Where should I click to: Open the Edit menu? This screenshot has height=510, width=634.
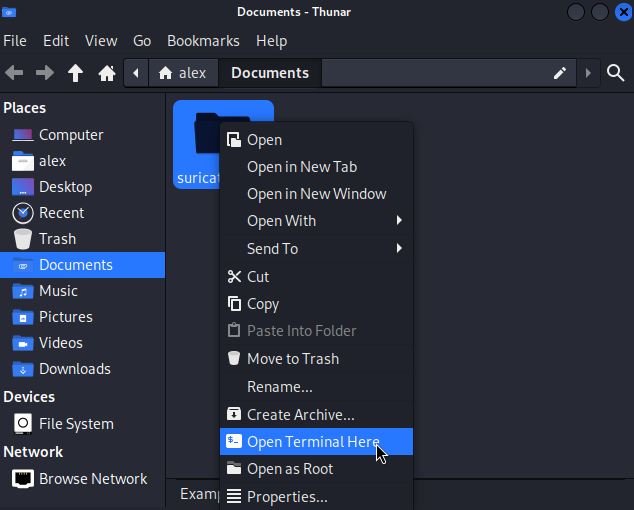pyautogui.click(x=56, y=41)
